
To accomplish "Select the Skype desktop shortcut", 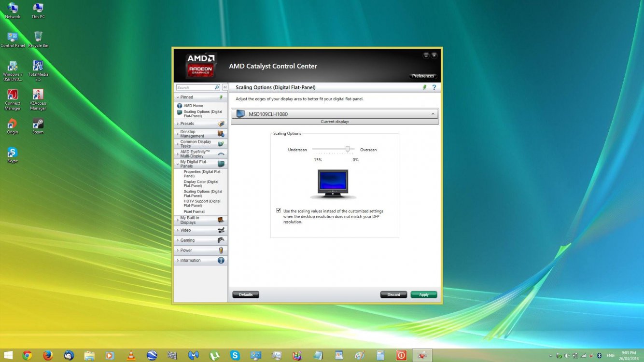I will pyautogui.click(x=13, y=155).
